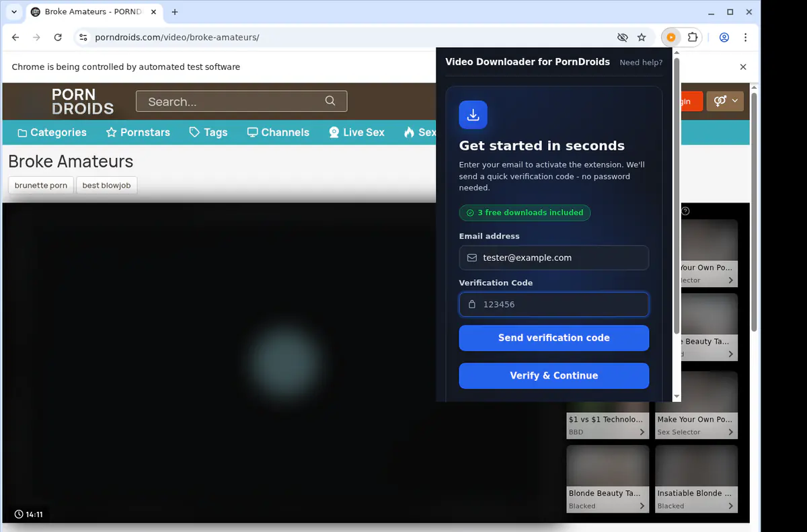Viewport: 807px width, 532px height.
Task: Click the eye-slashed tracking protection icon
Action: coord(622,38)
